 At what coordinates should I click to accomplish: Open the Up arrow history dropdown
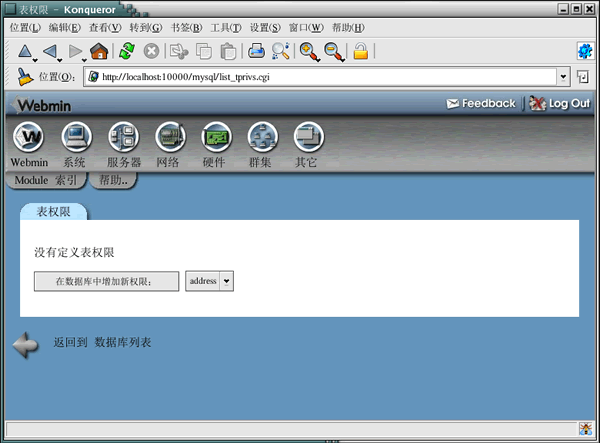pyautogui.click(x=35, y=60)
